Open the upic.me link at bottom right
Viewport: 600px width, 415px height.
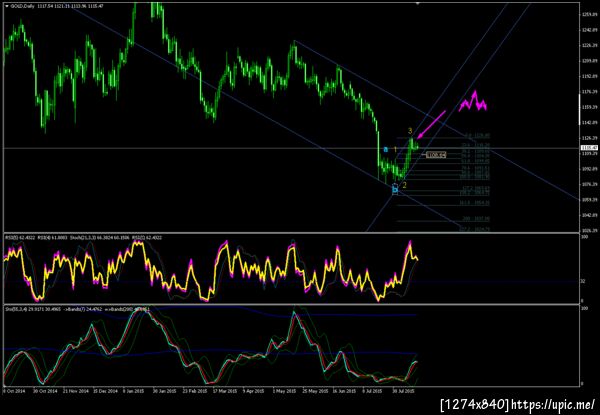click(554, 404)
